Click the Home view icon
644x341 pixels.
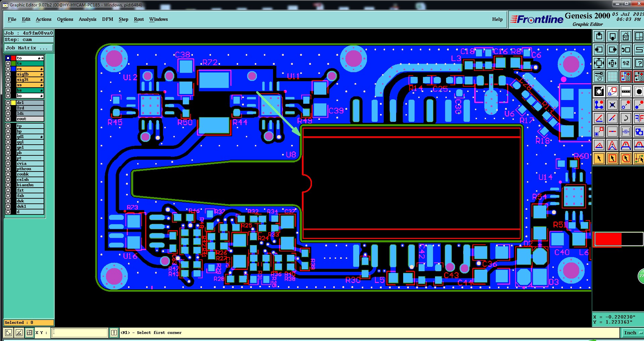coord(626,36)
